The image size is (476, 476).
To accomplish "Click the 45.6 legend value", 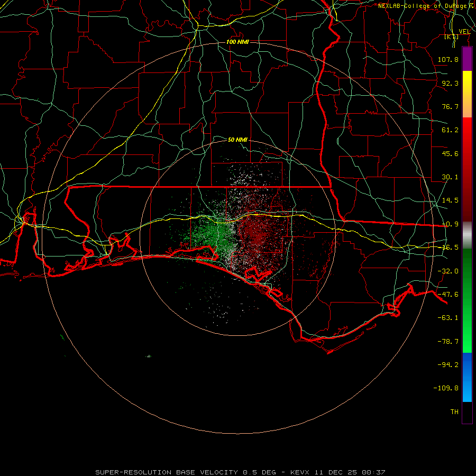I will coord(450,153).
